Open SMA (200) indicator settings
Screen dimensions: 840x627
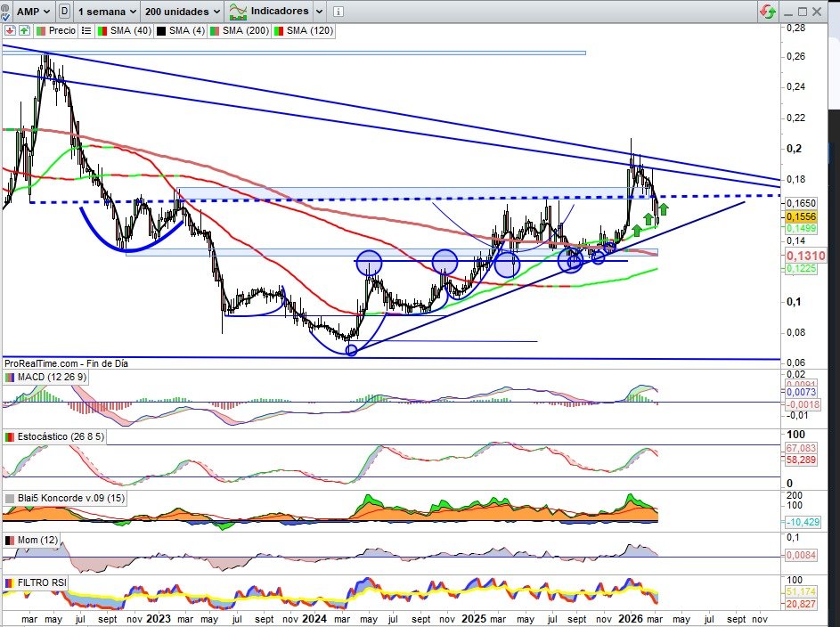pos(239,30)
